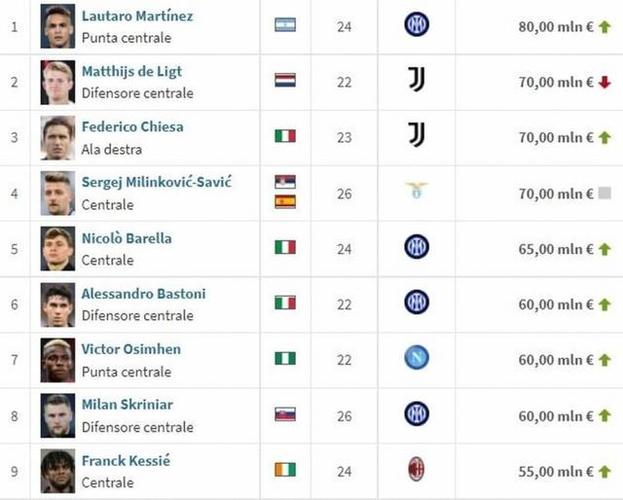623x500 pixels.
Task: Click AC Milan crest in Kessié row
Action: click(416, 471)
